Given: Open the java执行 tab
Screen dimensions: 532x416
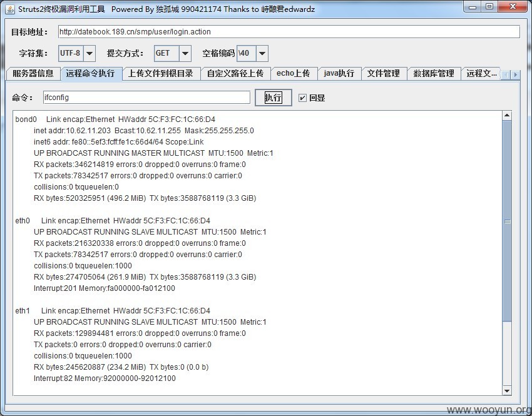Looking at the screenshot, I should [x=339, y=73].
